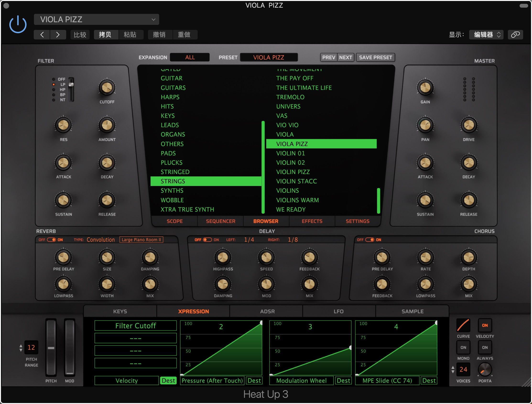
Task: Click the preset list scrollbar
Action: (x=379, y=201)
